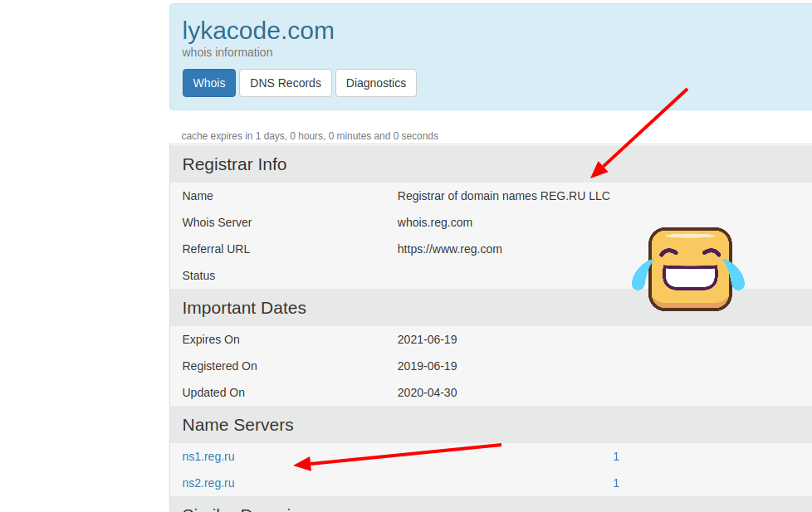This screenshot has height=512, width=812.
Task: Click the cache expires notice text
Action: [x=310, y=136]
